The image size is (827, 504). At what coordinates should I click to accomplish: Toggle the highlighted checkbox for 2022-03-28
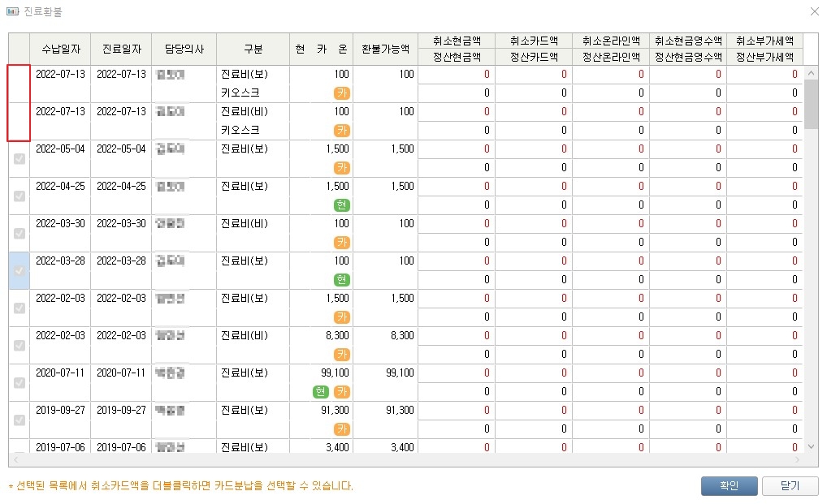tap(19, 271)
